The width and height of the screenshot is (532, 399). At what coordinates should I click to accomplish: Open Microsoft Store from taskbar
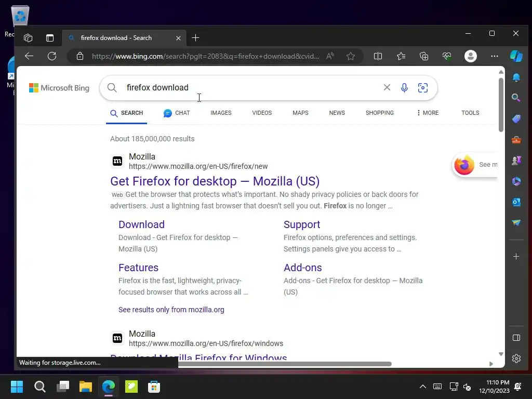tap(154, 387)
